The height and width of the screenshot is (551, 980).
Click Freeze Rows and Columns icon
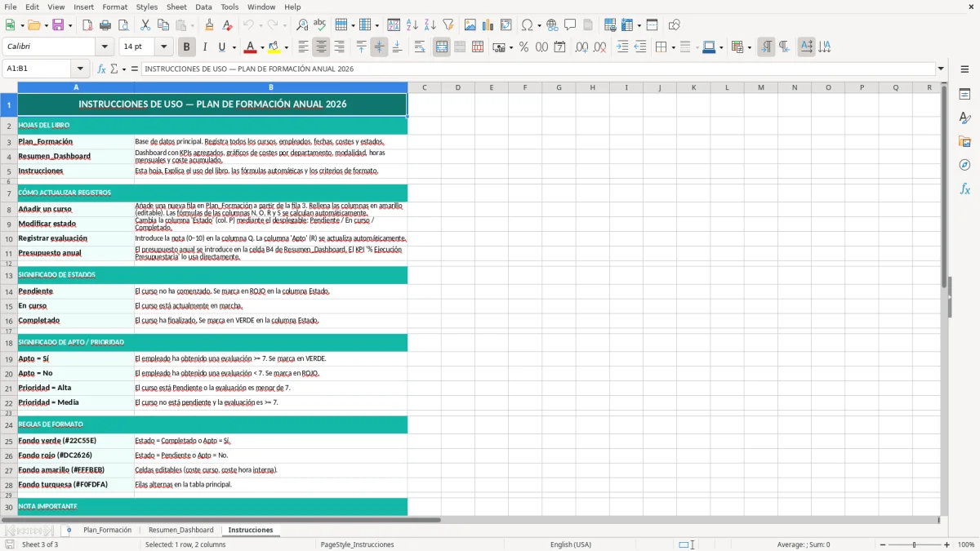click(627, 25)
